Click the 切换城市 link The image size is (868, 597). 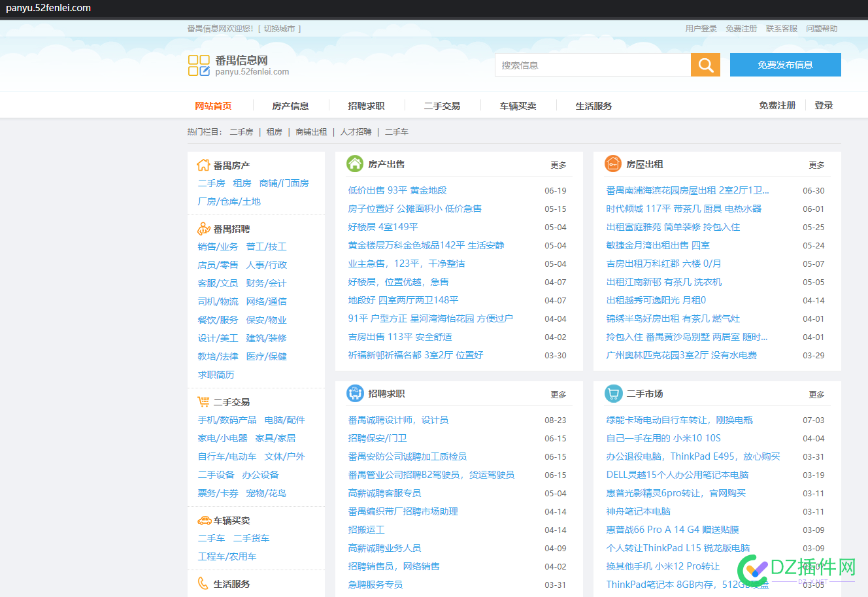point(280,29)
